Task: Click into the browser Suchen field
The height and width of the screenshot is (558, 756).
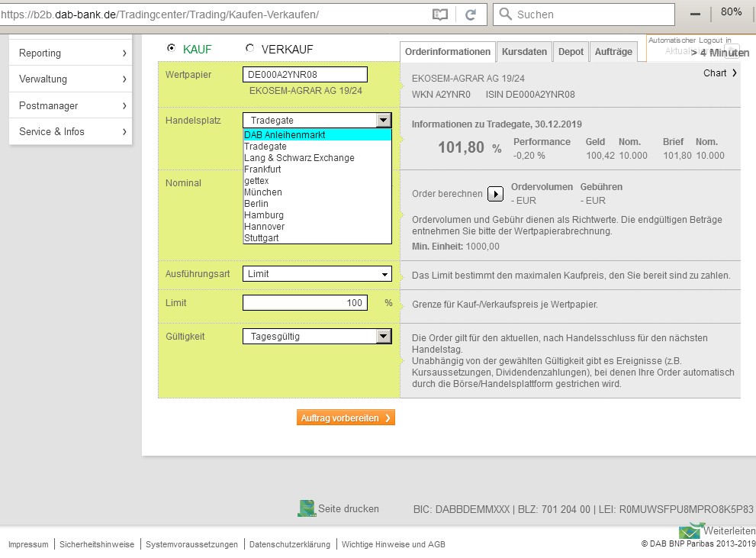Action: point(584,15)
